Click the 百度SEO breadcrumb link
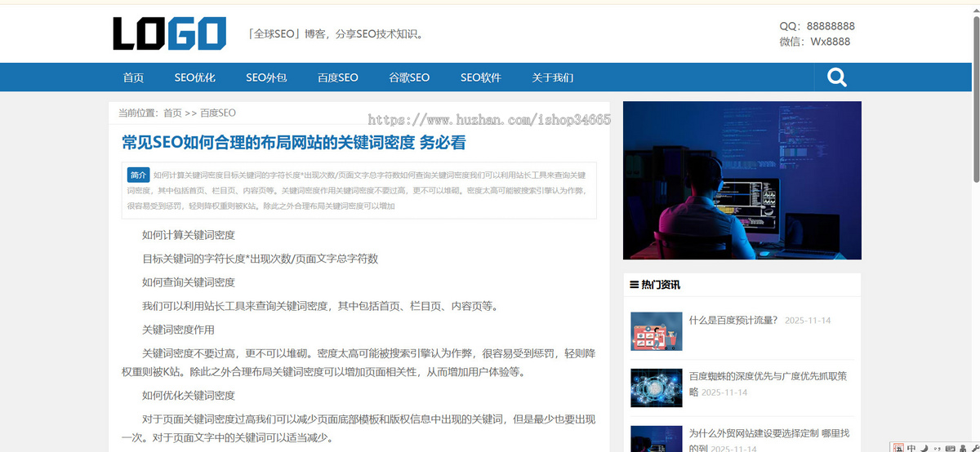The height and width of the screenshot is (452, 980). point(218,113)
